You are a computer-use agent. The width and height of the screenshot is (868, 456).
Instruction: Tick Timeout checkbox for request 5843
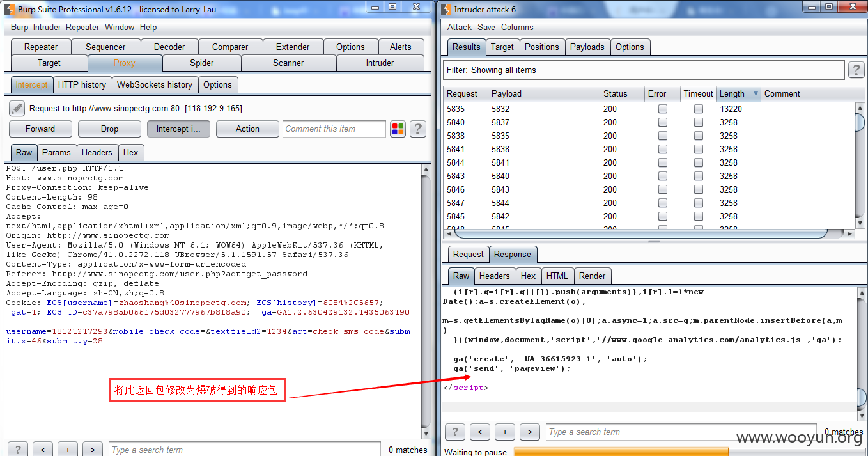(699, 176)
